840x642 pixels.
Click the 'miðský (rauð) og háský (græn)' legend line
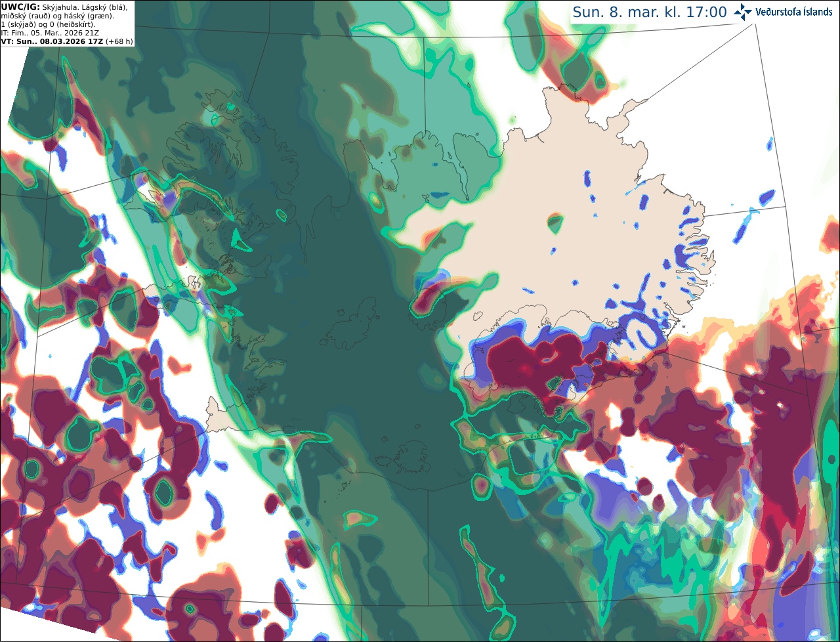[x=58, y=15]
